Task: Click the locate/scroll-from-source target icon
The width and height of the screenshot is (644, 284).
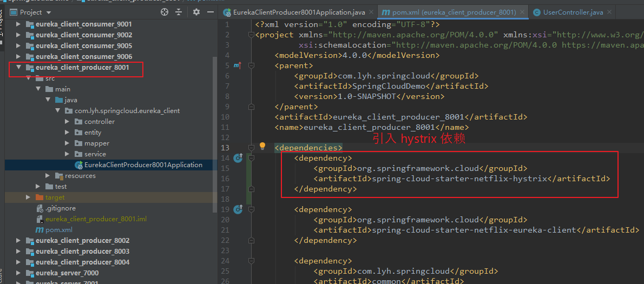Action: pos(165,12)
